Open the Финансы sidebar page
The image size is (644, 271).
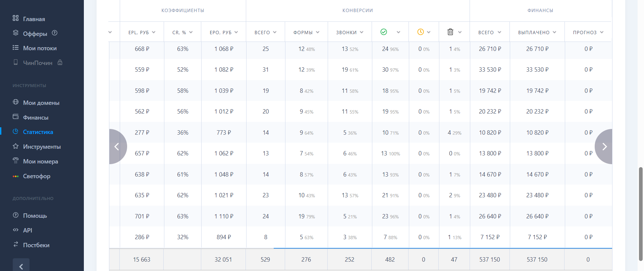point(36,118)
